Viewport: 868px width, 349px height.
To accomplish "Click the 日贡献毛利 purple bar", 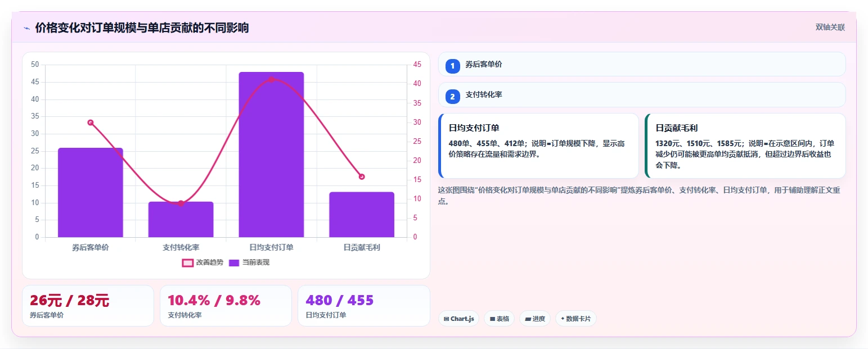I will click(x=362, y=215).
